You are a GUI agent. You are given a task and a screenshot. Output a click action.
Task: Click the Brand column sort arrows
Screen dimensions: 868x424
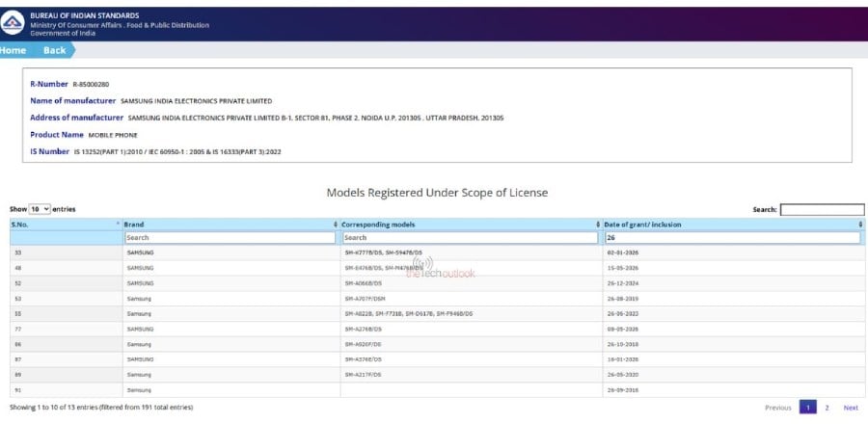(336, 225)
